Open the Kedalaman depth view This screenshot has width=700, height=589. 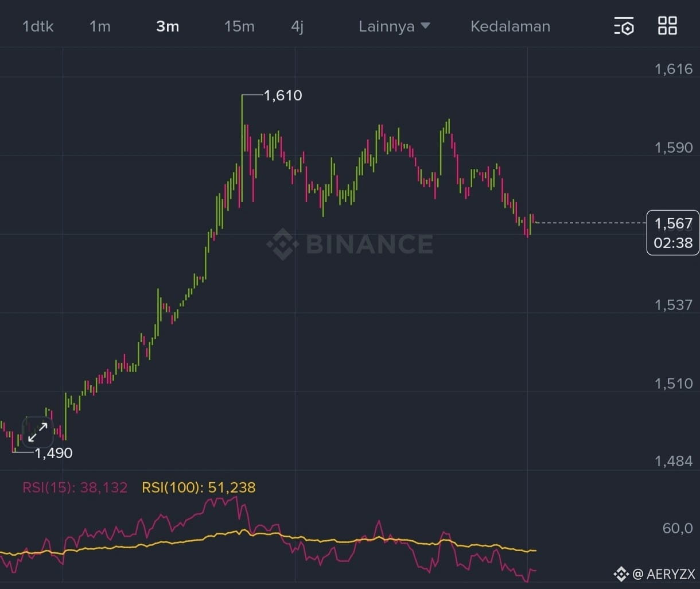pos(510,26)
